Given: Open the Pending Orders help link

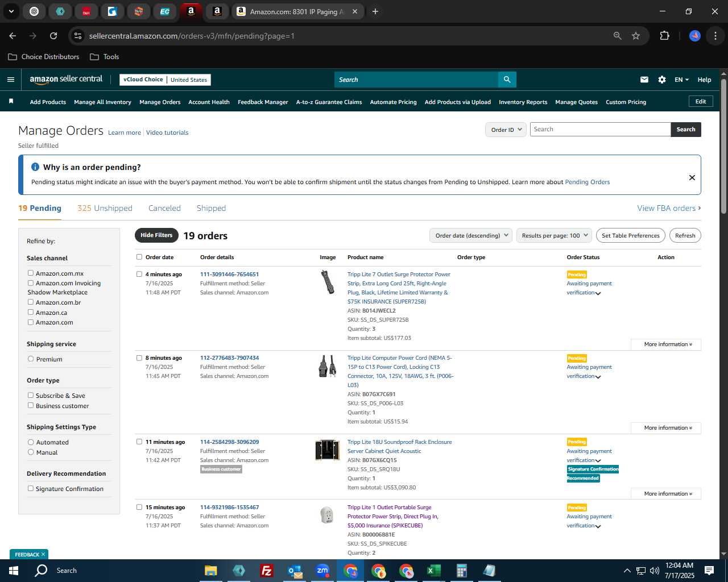Looking at the screenshot, I should (x=587, y=182).
